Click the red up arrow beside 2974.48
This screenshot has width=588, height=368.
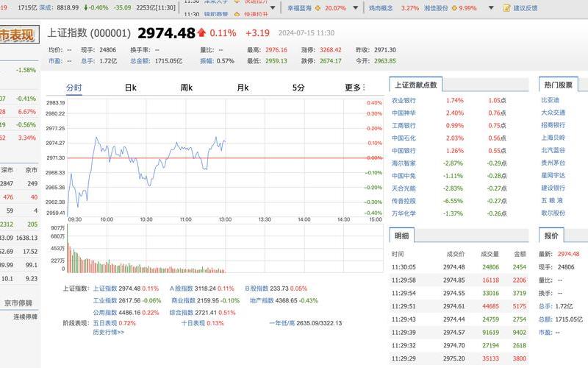pos(201,32)
